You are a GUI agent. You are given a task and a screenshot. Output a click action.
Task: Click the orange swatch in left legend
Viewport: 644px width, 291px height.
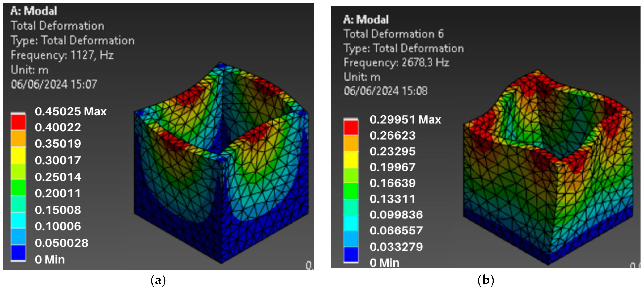(18, 138)
